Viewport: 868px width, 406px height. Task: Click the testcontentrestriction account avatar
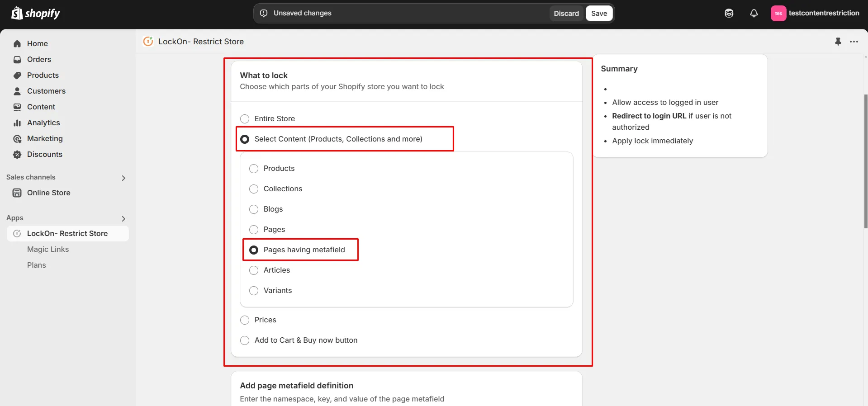778,14
